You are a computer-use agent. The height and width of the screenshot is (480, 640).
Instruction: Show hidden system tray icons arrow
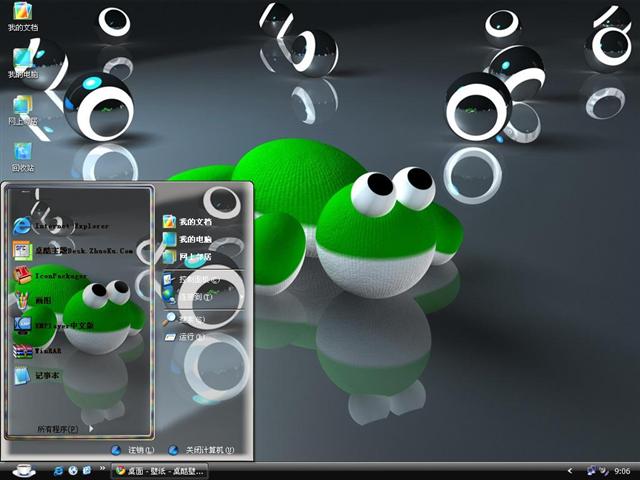click(569, 470)
